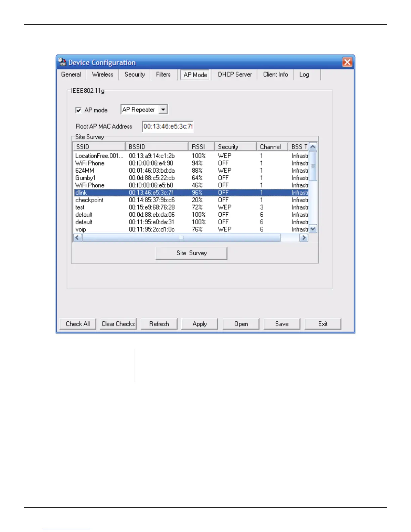Sort the list by SSID column header

(99, 147)
